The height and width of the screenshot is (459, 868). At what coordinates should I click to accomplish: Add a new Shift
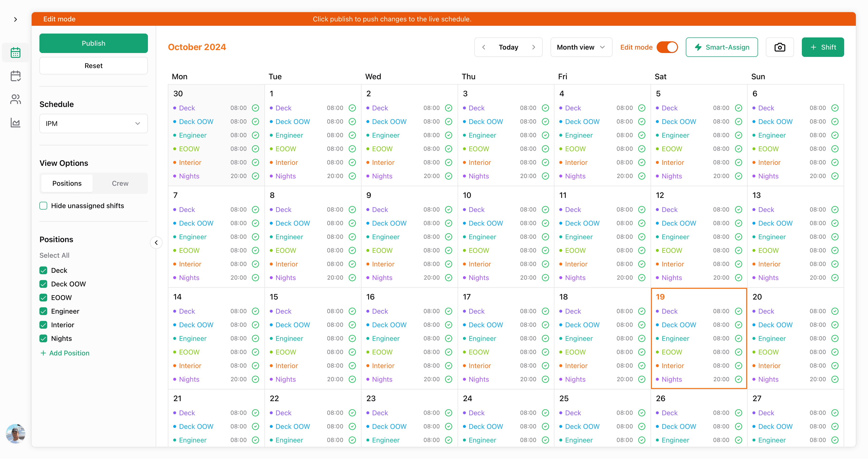click(823, 47)
